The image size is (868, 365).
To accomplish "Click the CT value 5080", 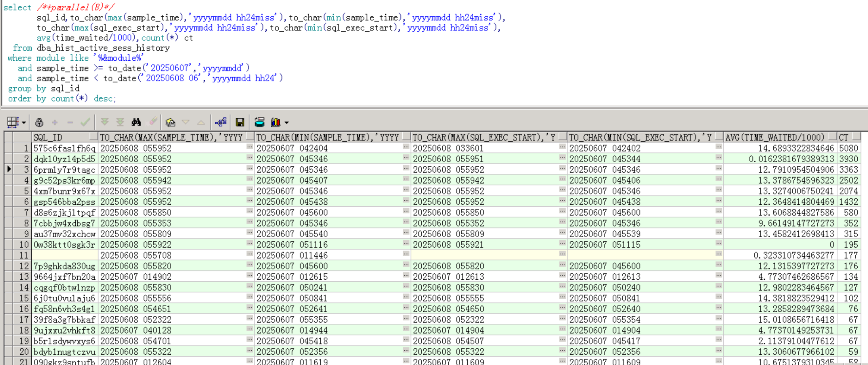I will tap(849, 148).
